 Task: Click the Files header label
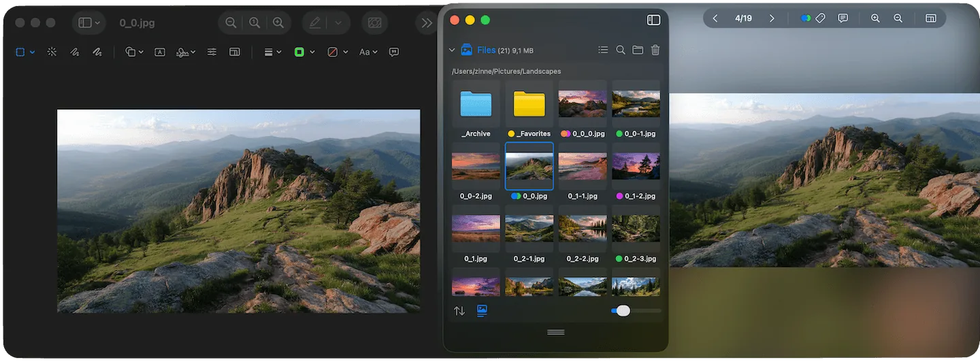487,50
